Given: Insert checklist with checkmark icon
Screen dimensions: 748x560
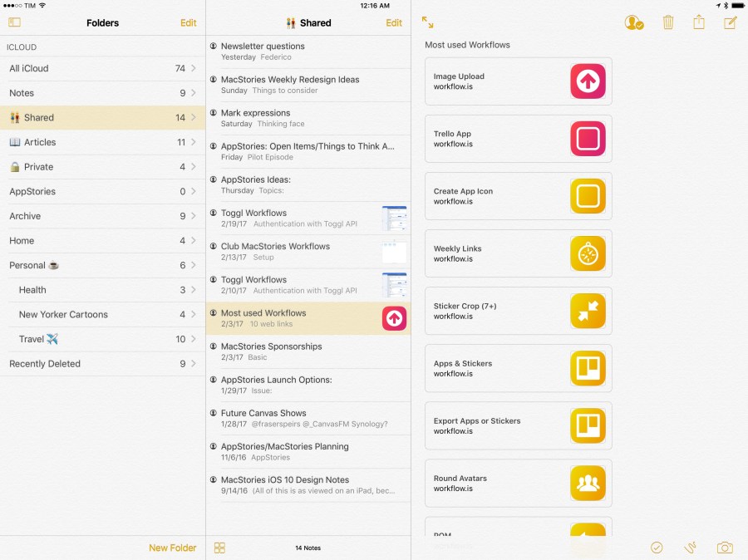Looking at the screenshot, I should click(x=657, y=548).
